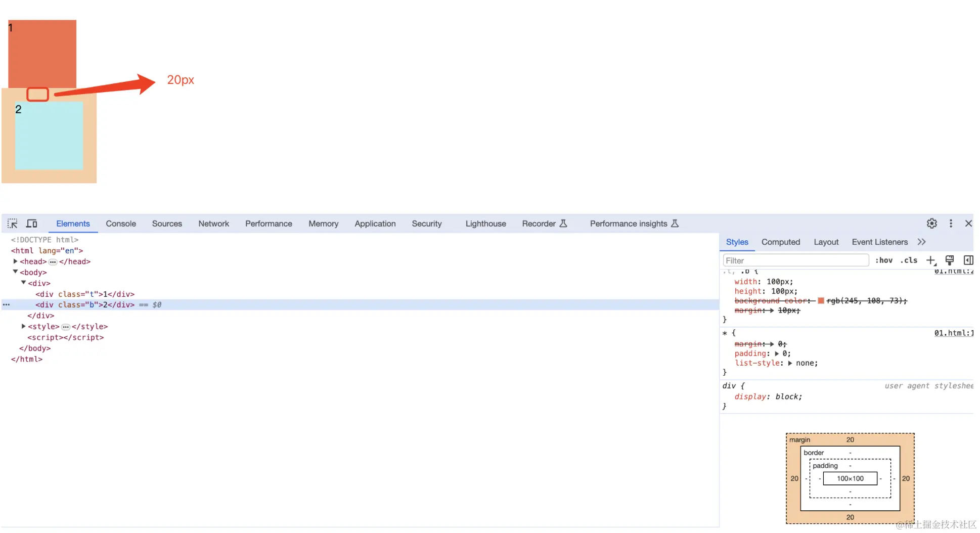Viewport: 980px width, 533px height.
Task: Focus the Styles Filter input field
Action: pyautogui.click(x=796, y=260)
